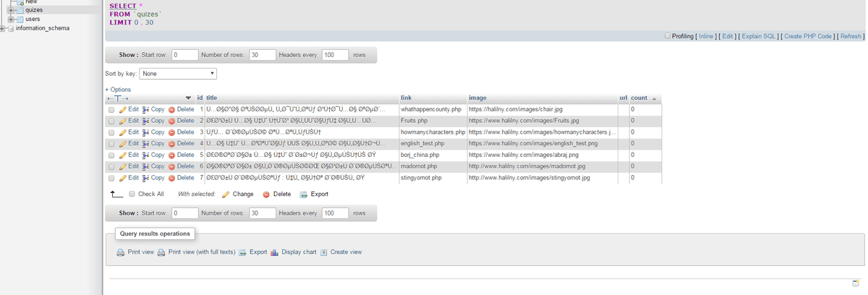Screen dimensions: 868x295
Task: Click red Delete icon for english_test.php row
Action: [171, 143]
